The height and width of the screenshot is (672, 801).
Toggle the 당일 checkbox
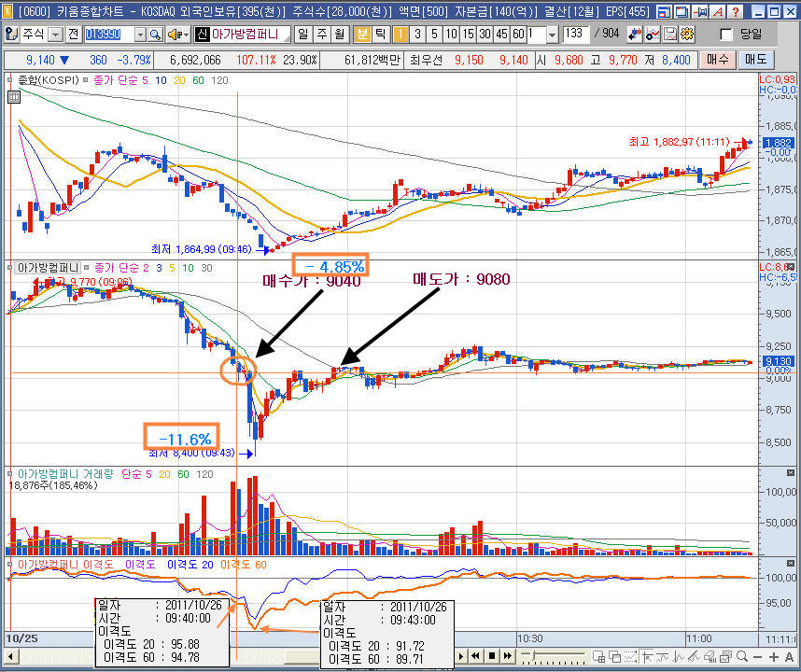click(726, 35)
